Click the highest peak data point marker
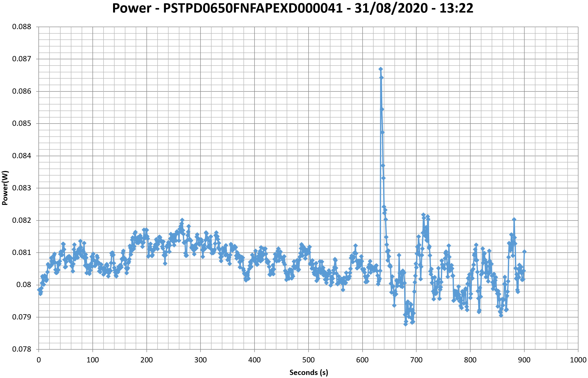The image size is (588, 378). coord(381,69)
